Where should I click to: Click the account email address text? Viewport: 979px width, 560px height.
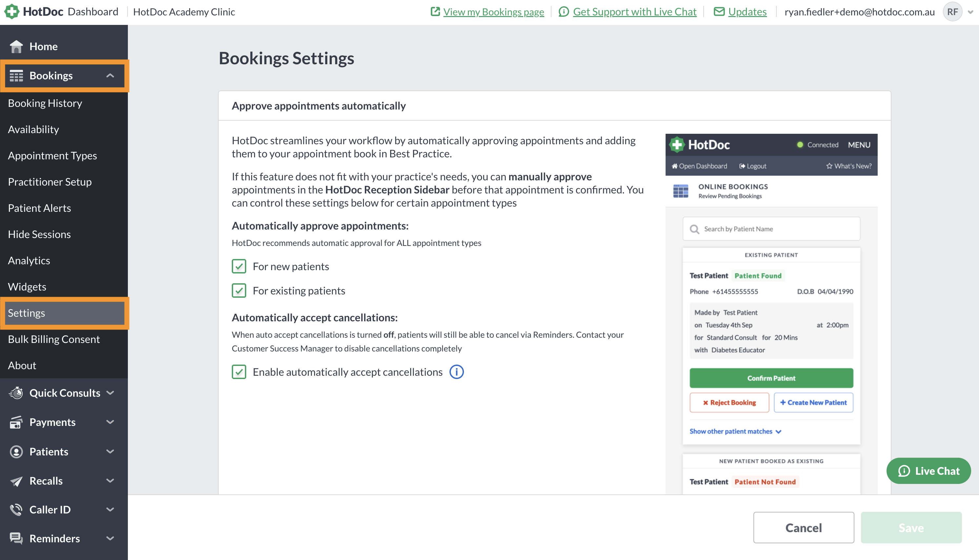(859, 11)
